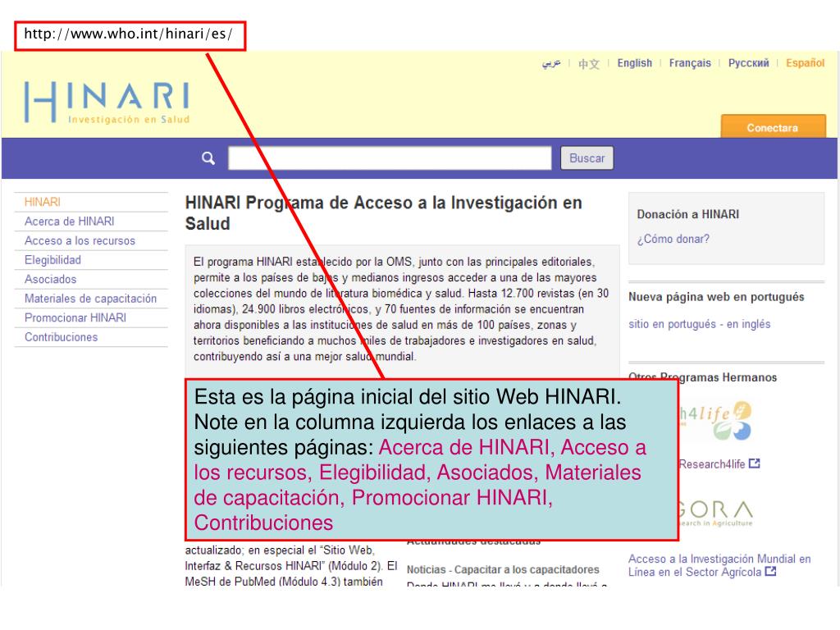840x630 pixels.
Task: Open sitio en portugués - en inglés link
Action: (699, 324)
